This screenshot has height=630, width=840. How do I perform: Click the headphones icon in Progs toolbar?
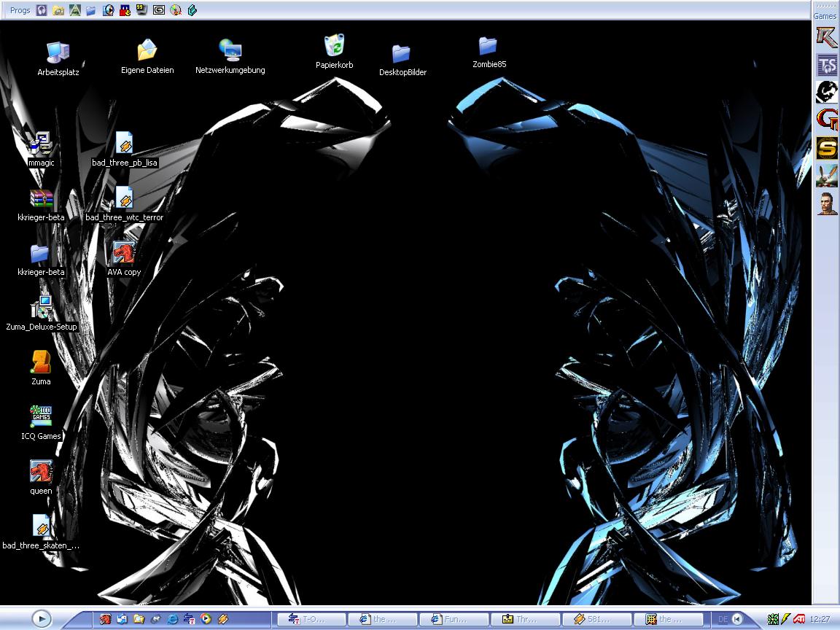point(42,10)
